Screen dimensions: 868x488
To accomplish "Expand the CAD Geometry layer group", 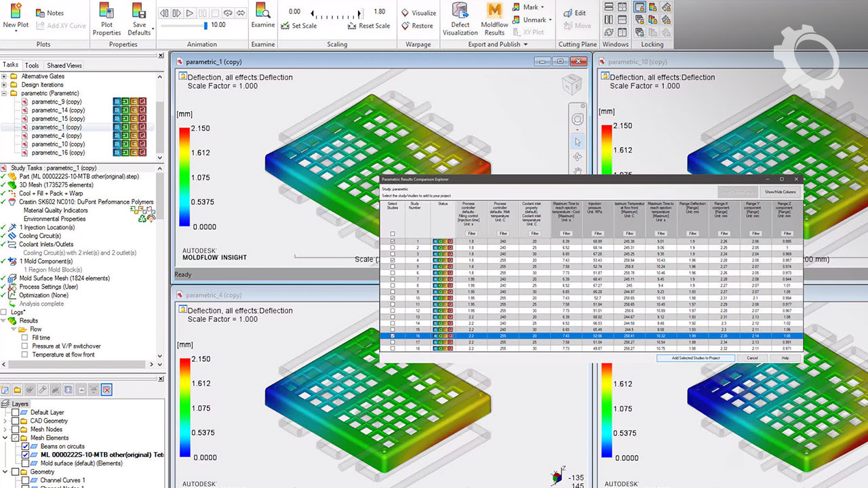I will (x=6, y=421).
